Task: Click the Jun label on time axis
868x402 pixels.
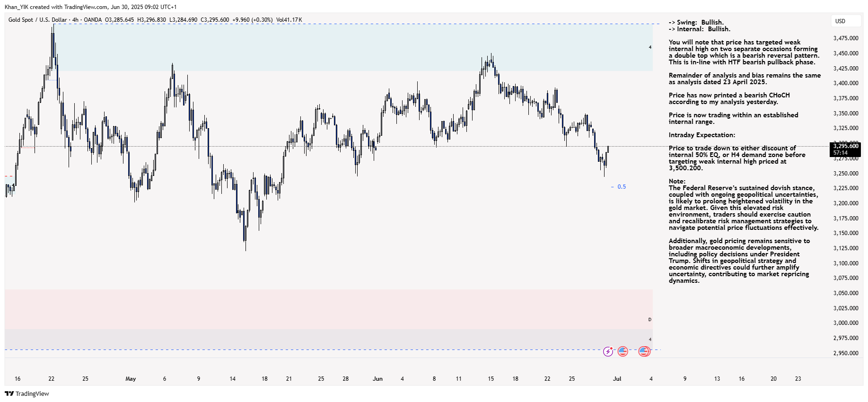Action: click(x=377, y=378)
